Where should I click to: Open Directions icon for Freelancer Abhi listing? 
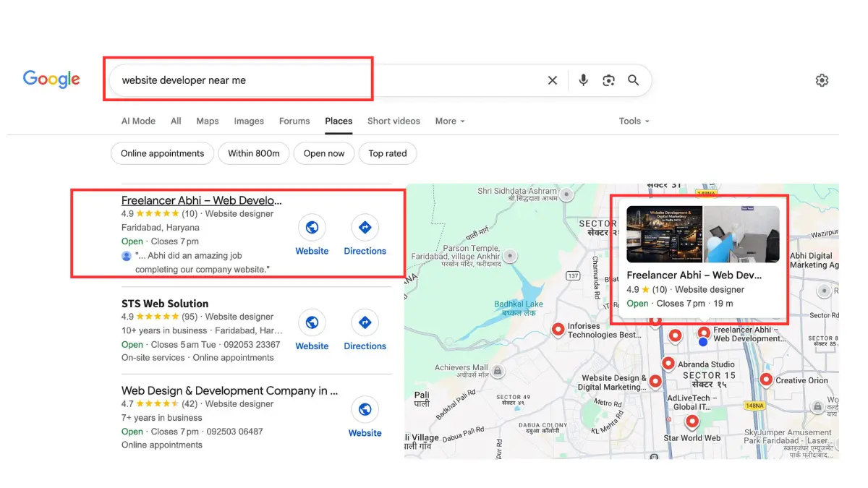[365, 228]
